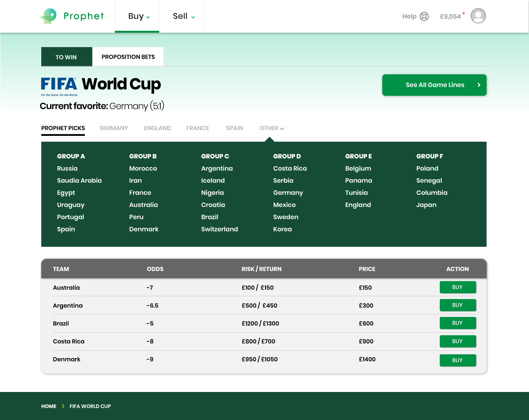Click the FIFA logo

pos(59,86)
